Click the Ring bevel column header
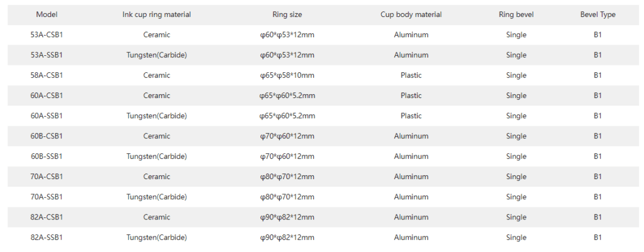 coord(516,14)
